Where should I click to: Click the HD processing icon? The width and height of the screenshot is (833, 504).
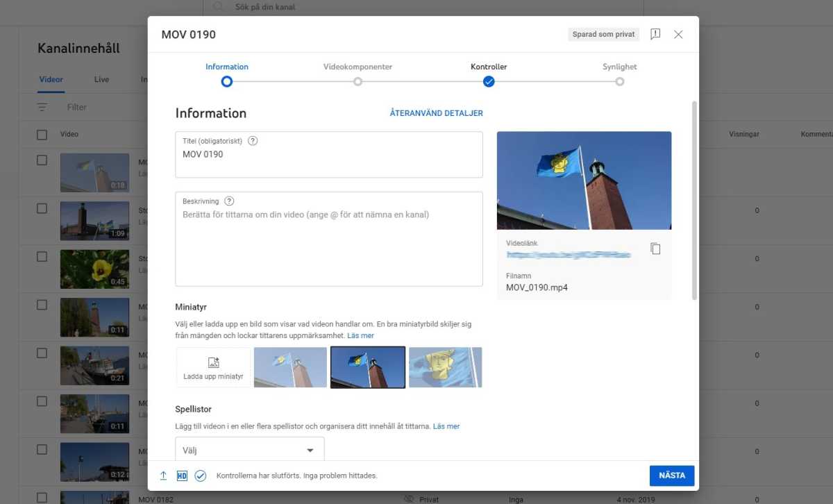click(182, 476)
